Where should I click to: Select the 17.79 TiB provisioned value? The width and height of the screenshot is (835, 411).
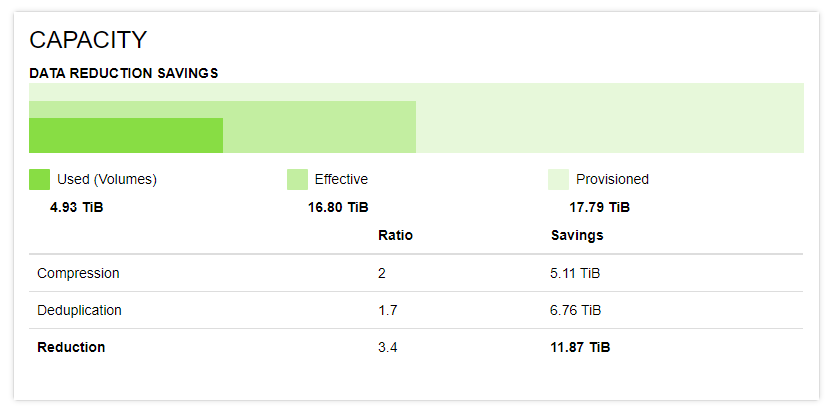pos(600,208)
